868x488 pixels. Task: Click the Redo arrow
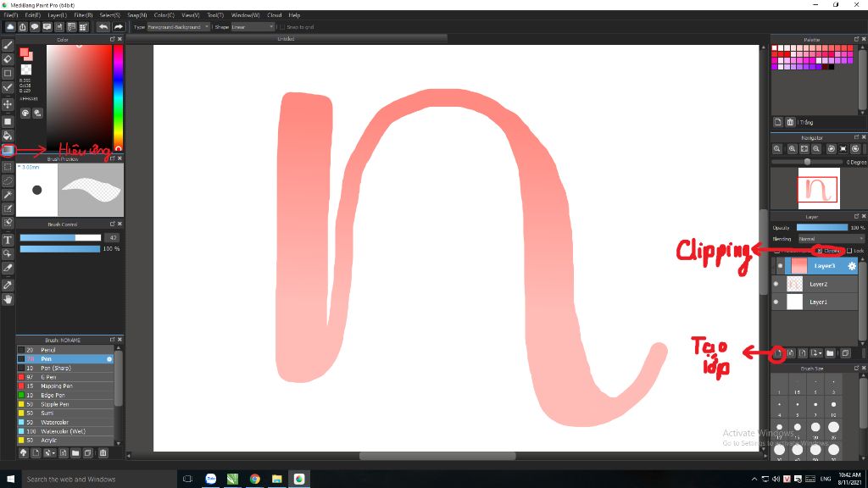click(119, 26)
